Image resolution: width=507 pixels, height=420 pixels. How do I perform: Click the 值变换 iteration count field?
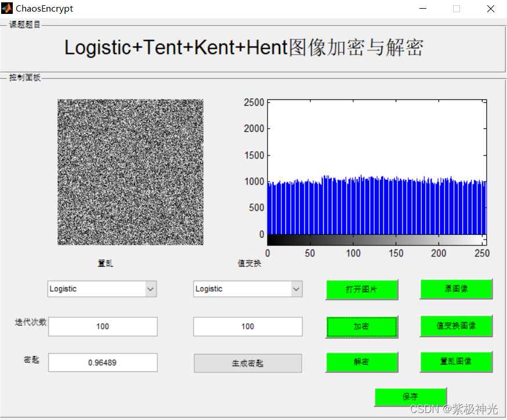pyautogui.click(x=248, y=326)
